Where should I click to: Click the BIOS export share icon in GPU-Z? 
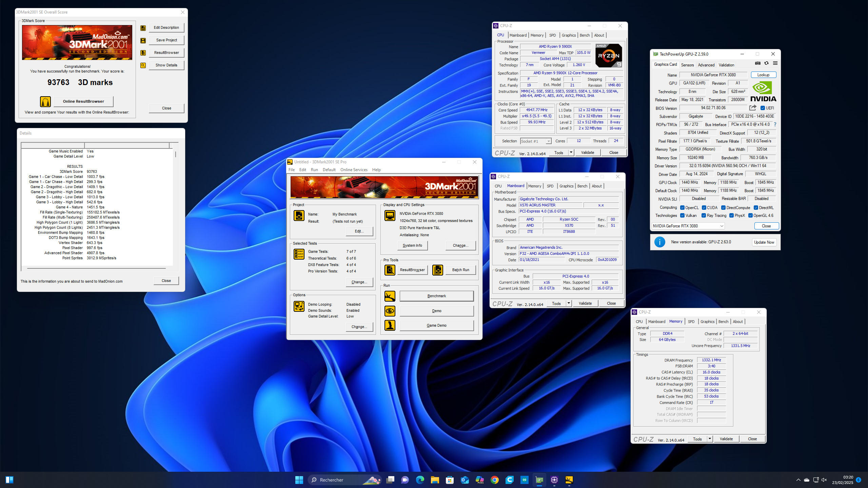click(753, 108)
